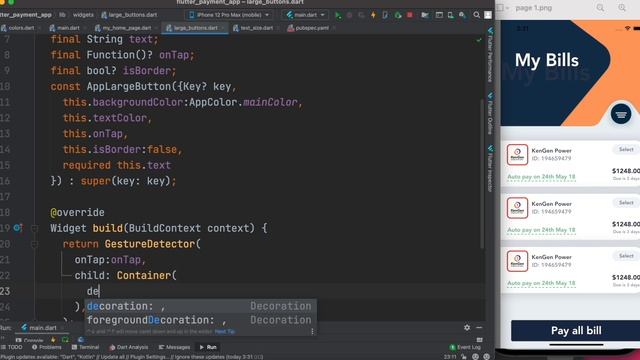This screenshot has width=640, height=360.
Task: Trigger Flutter Hot Reload lightning icon
Action: pos(373,15)
